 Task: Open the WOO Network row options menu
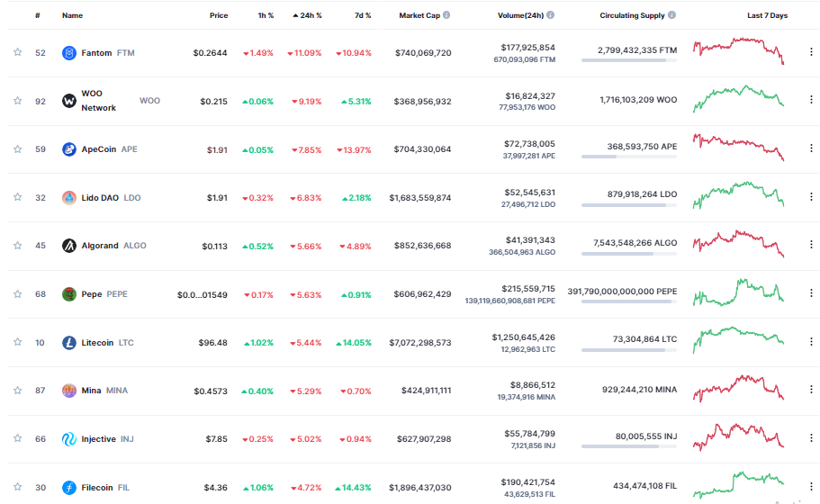(x=811, y=99)
